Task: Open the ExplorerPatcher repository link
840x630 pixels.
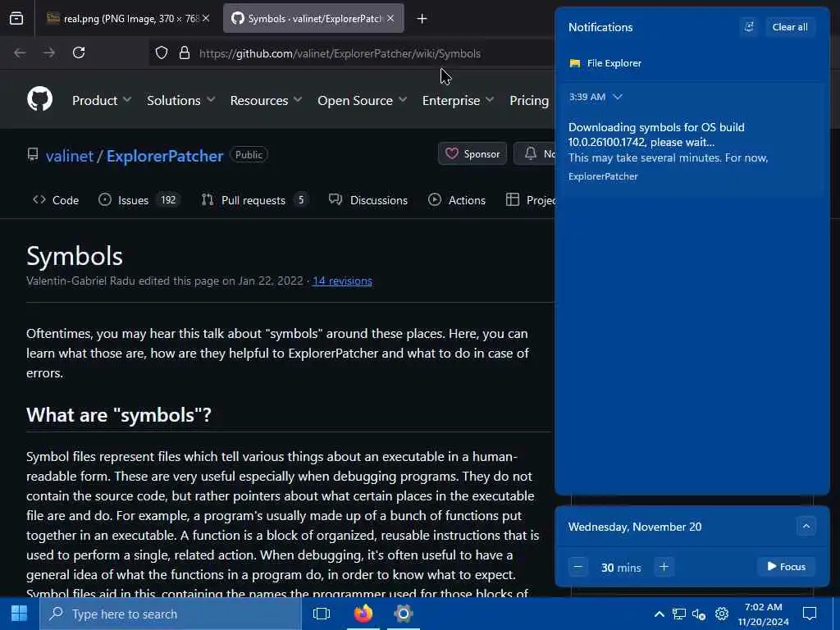Action: click(x=164, y=156)
